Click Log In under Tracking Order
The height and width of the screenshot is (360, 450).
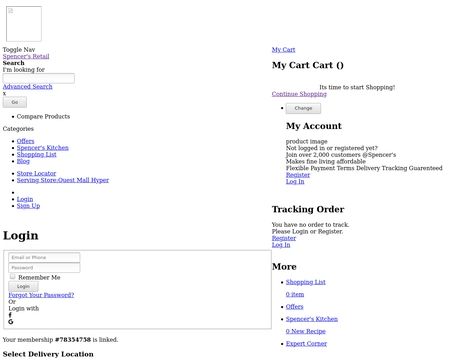(281, 245)
